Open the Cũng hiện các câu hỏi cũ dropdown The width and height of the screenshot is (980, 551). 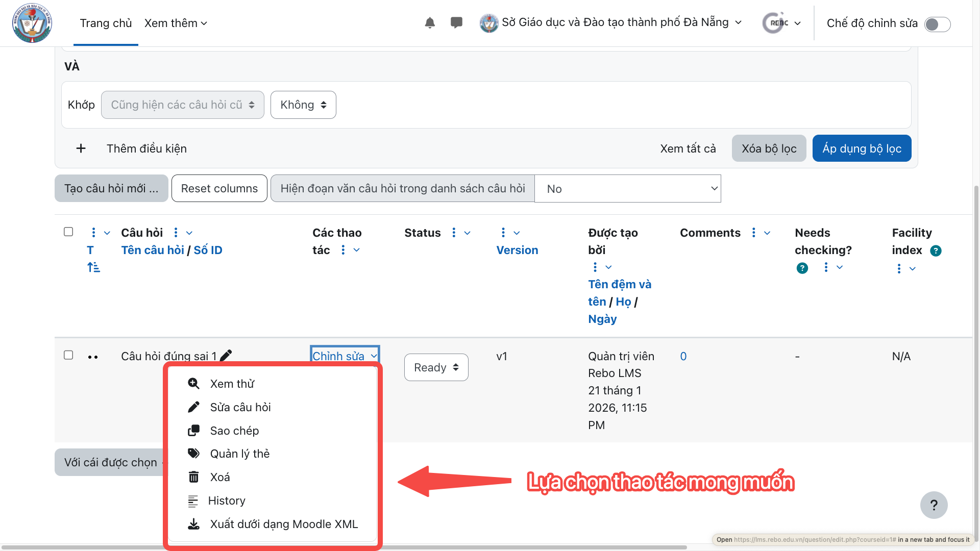(x=183, y=105)
